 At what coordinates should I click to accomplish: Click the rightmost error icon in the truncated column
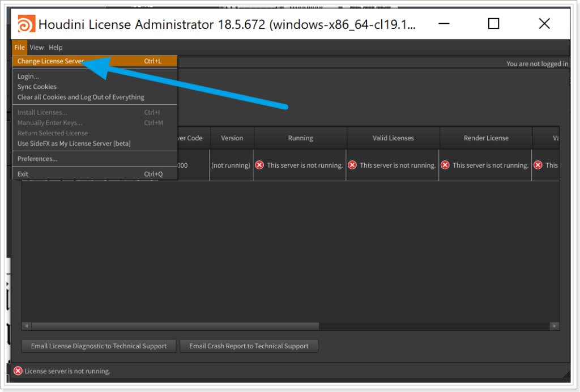pyautogui.click(x=538, y=165)
